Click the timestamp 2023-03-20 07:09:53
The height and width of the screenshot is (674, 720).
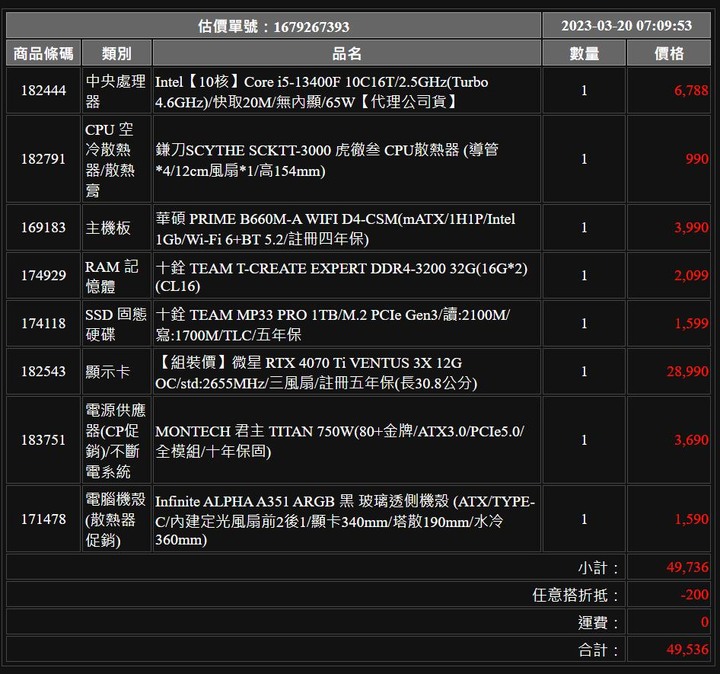[x=626, y=25]
